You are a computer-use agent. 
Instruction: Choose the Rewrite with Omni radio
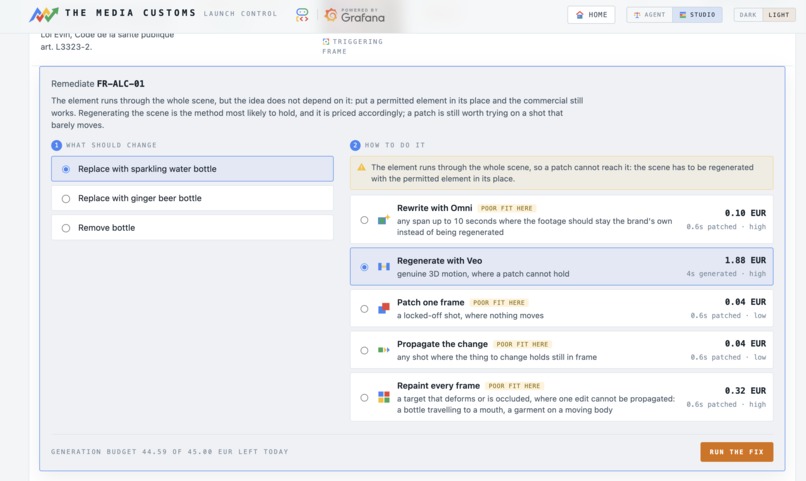(364, 220)
